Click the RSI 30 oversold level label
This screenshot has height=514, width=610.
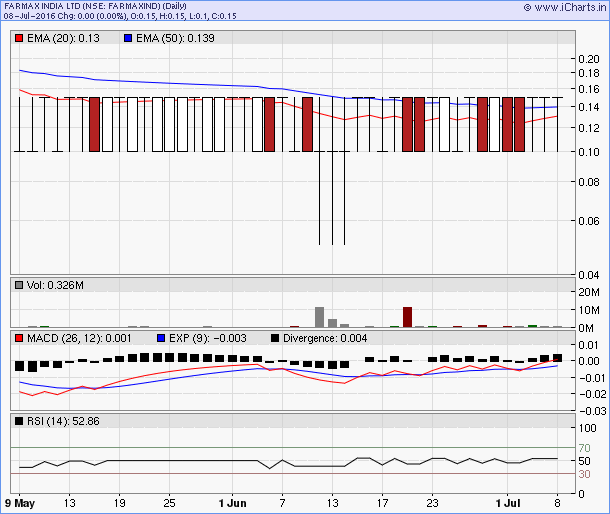[584, 474]
